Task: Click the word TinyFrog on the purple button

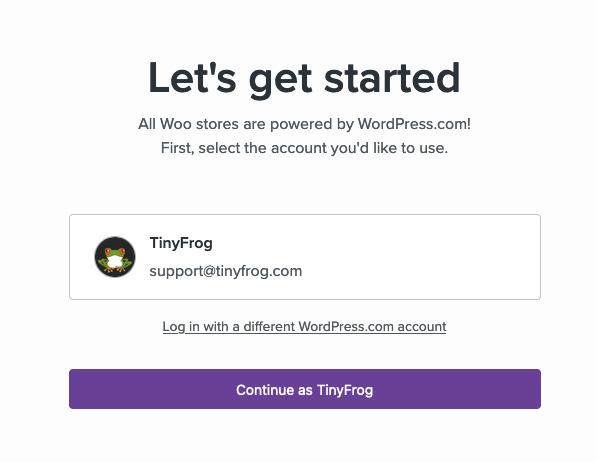Action: point(345,390)
